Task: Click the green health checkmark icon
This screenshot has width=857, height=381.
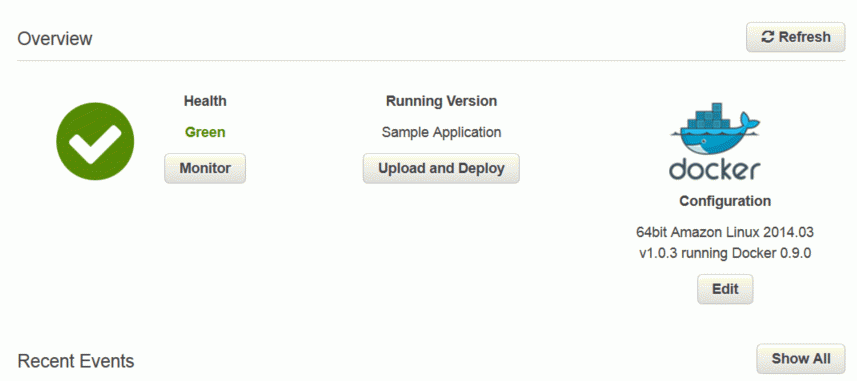Action: tap(95, 141)
